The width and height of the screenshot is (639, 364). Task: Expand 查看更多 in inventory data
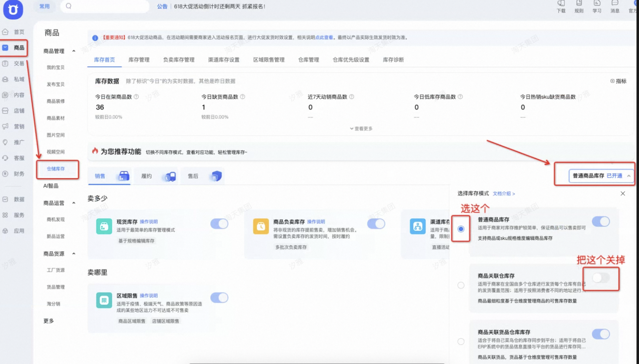pyautogui.click(x=361, y=128)
